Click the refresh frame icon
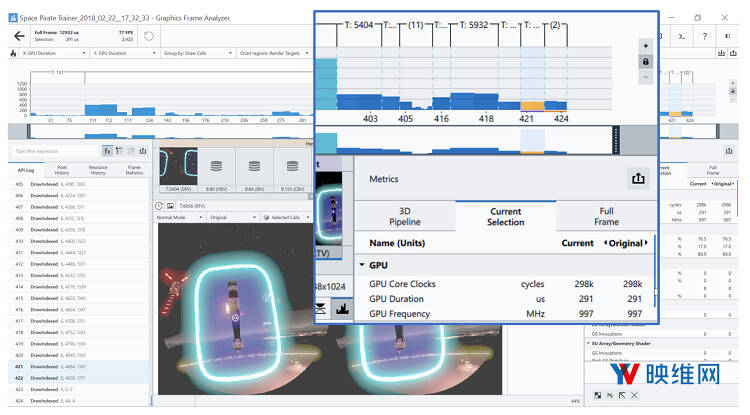This screenshot has height=415, width=750. (x=149, y=36)
